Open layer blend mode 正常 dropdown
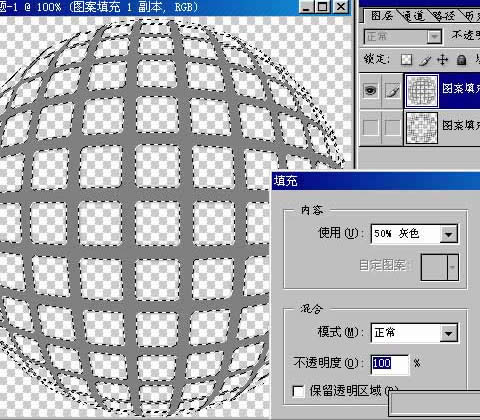480x420 pixels. point(403,37)
